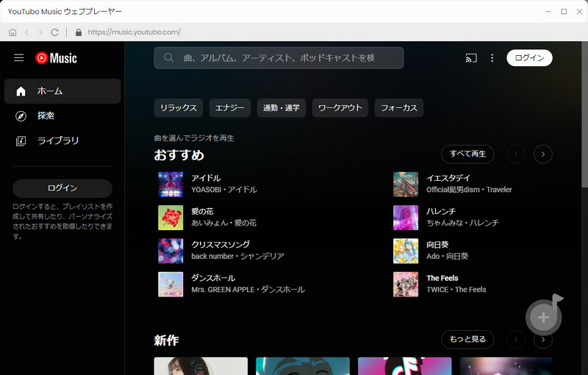Click the padlock security icon
588x375 pixels.
point(79,32)
